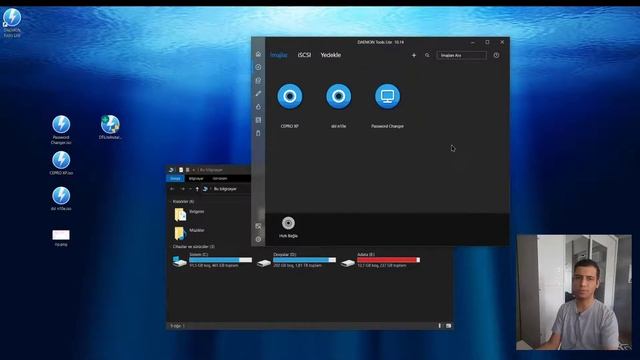Go back in File Explorer
Screen dimensions: 640x360
(x=172, y=189)
